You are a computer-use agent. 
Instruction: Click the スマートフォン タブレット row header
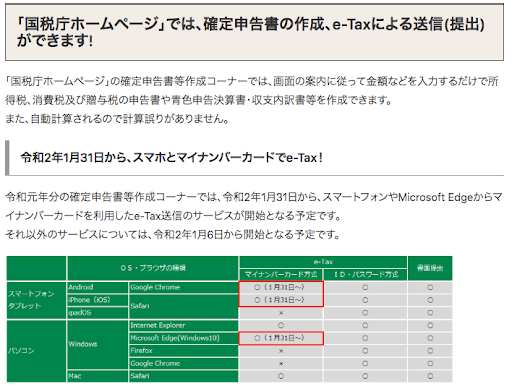coord(36,300)
